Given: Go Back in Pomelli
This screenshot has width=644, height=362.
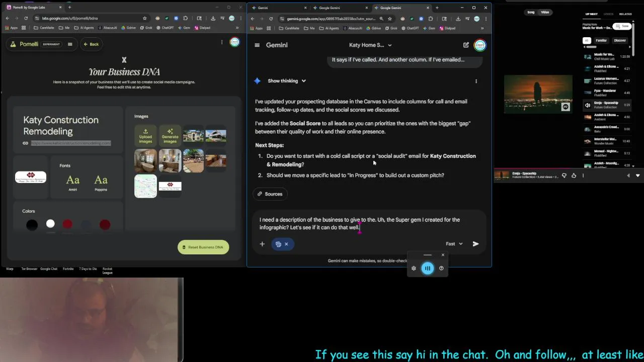Looking at the screenshot, I should 91,44.
